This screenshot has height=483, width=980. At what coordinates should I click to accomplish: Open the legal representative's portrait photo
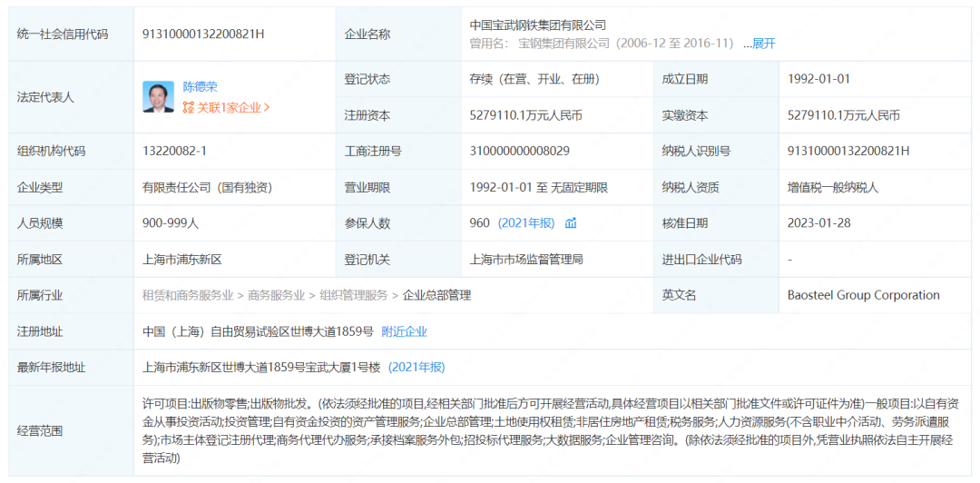point(158,97)
